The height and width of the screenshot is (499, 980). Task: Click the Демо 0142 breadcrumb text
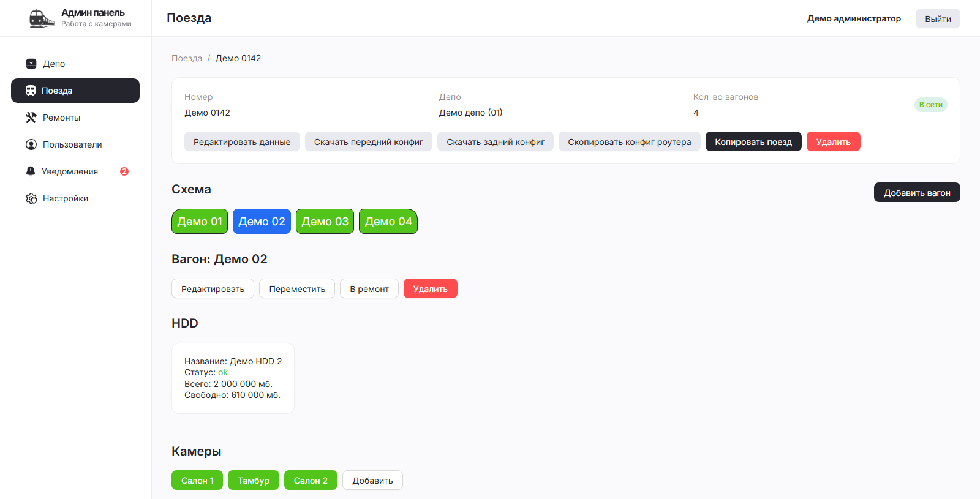click(x=238, y=58)
